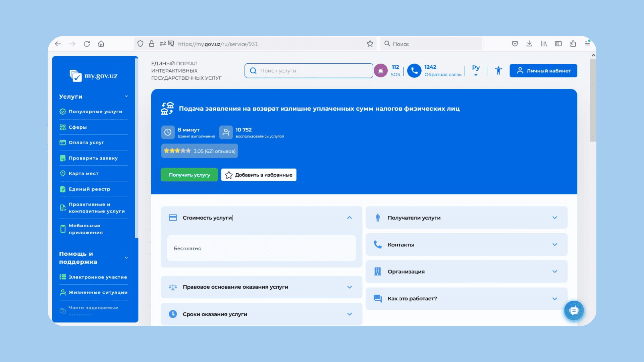Click the browser home icon
This screenshot has height=362, width=644.
[x=101, y=44]
